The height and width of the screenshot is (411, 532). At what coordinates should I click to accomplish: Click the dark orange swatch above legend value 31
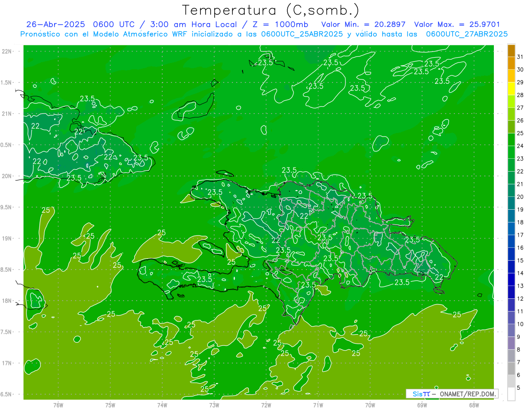[511, 51]
